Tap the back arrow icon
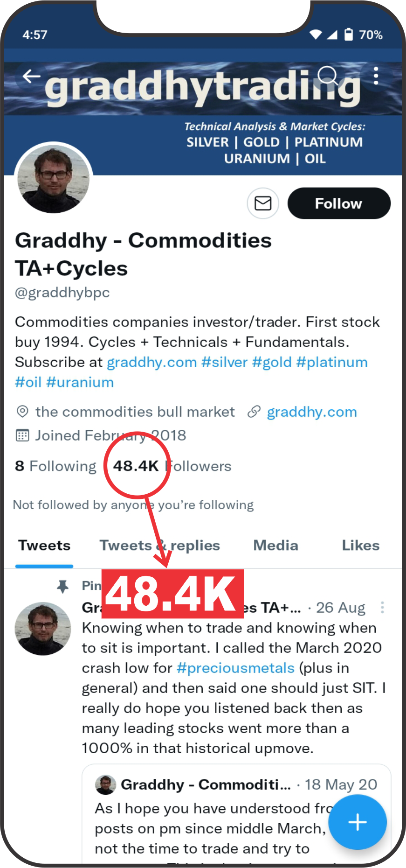The width and height of the screenshot is (406, 868). [31, 76]
